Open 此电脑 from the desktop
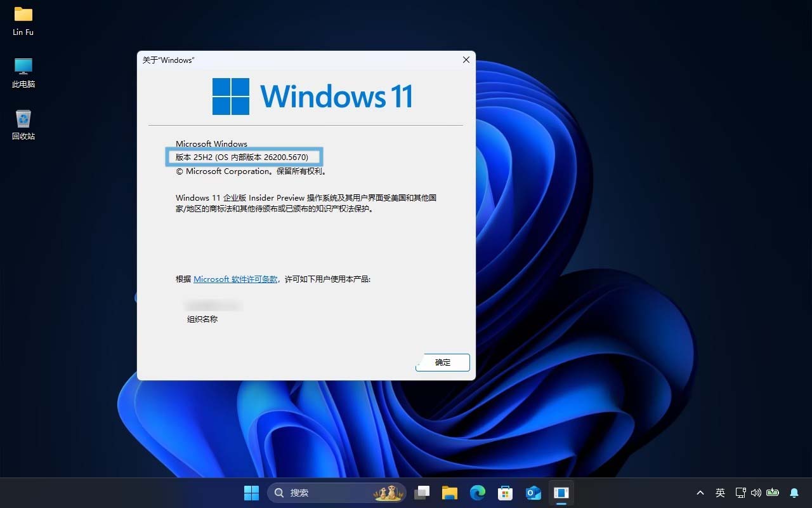 (23, 69)
